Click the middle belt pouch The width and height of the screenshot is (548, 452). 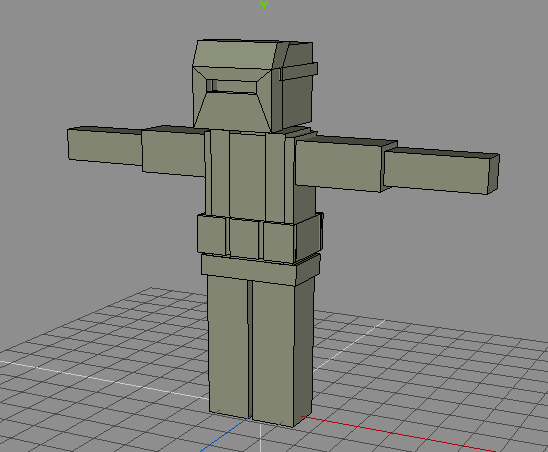click(x=244, y=238)
